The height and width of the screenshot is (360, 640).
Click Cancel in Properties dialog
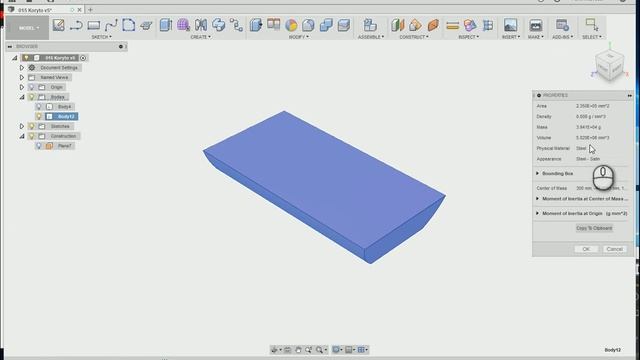click(614, 249)
